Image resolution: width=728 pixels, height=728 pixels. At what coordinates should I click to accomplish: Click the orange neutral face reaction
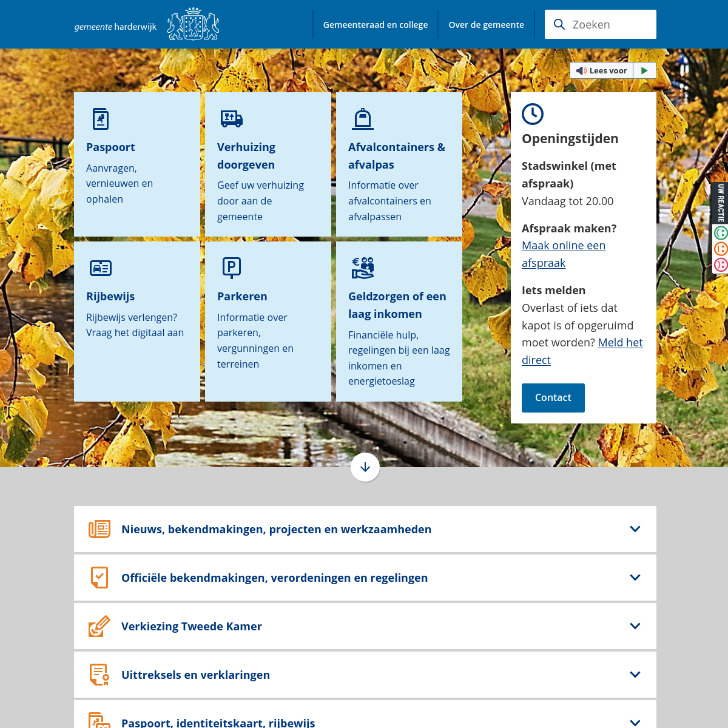click(x=721, y=249)
